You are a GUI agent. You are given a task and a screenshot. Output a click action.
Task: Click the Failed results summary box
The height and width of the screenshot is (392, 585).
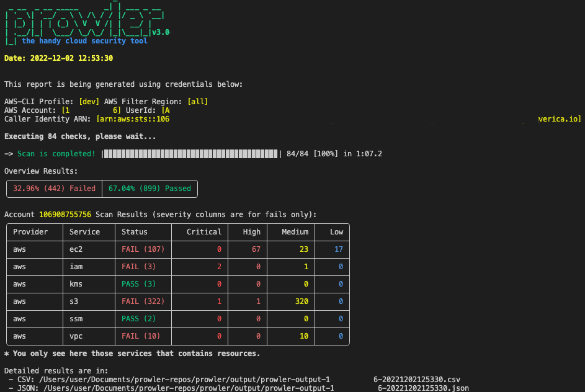tap(53, 188)
